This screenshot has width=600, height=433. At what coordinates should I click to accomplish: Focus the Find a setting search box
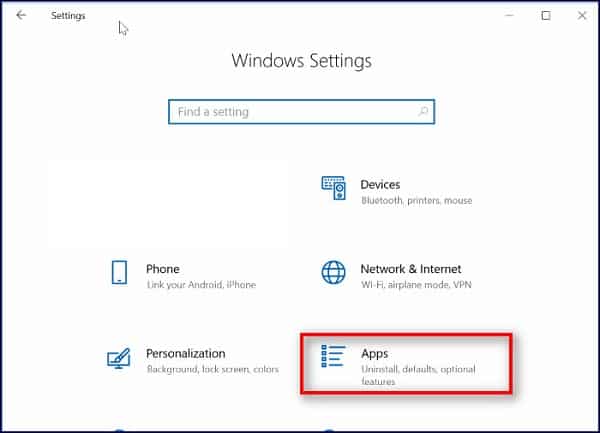(290, 112)
